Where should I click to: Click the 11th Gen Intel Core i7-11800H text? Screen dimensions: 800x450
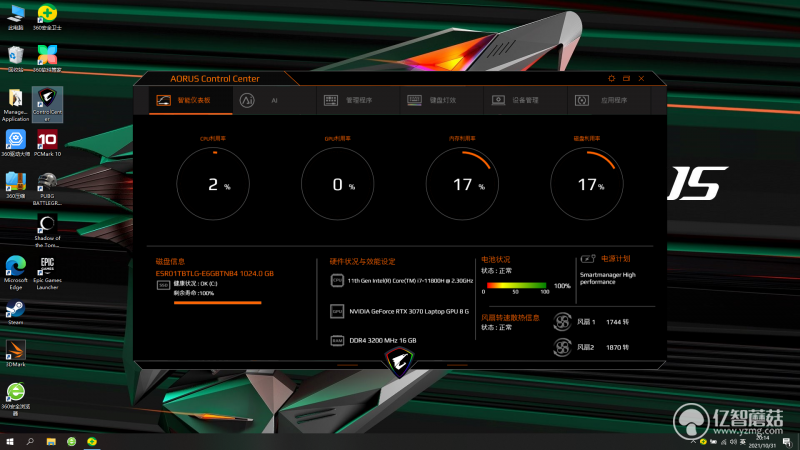click(410, 281)
